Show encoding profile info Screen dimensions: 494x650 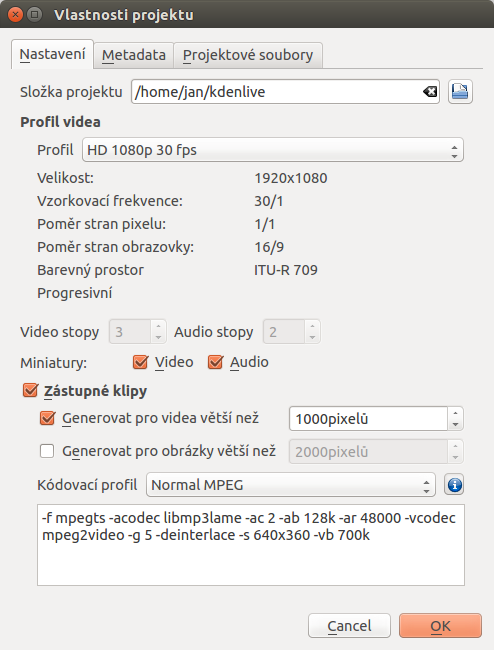[x=454, y=485]
